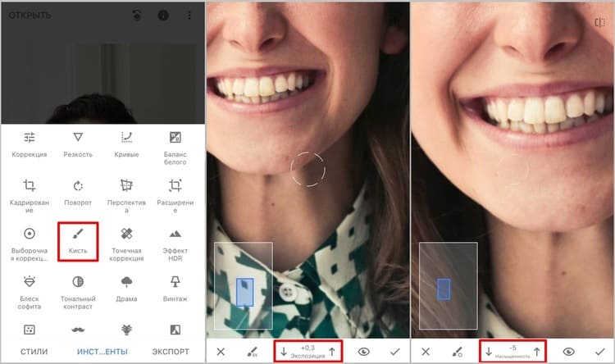Confirm the exposure brush edit with checkmark

[395, 352]
